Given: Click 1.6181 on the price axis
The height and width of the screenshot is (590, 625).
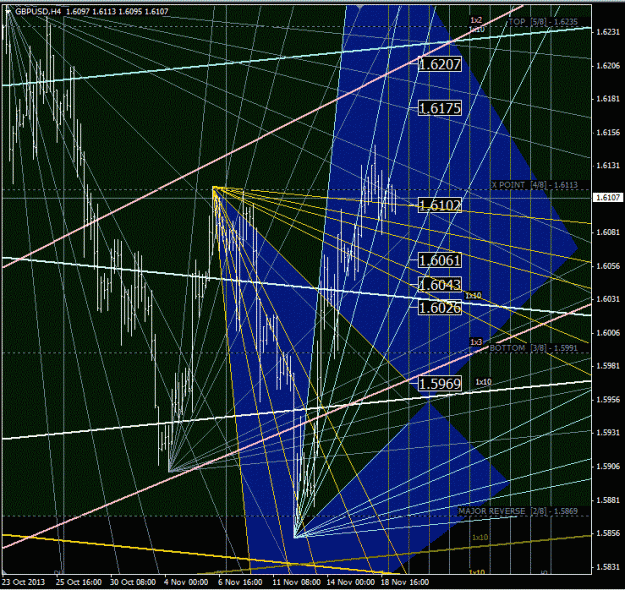Looking at the screenshot, I should [608, 99].
